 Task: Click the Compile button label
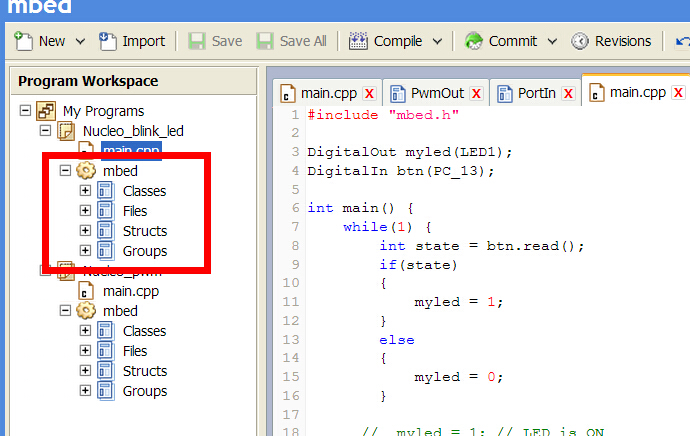tap(398, 41)
